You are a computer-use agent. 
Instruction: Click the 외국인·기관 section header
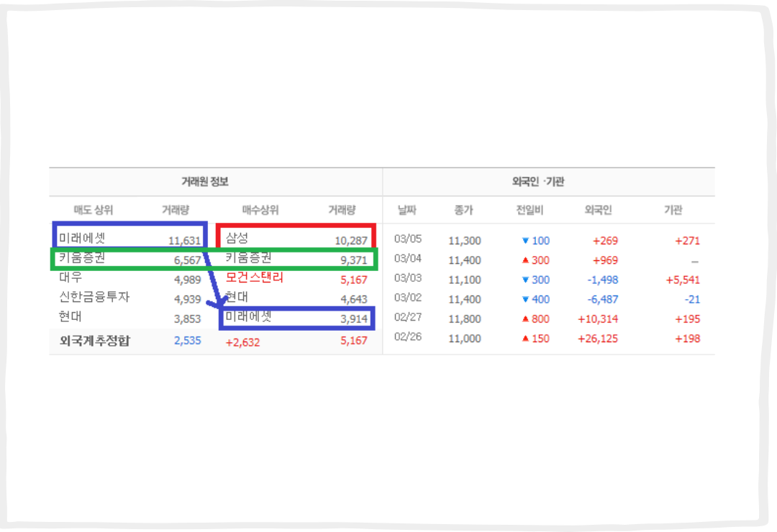538,182
